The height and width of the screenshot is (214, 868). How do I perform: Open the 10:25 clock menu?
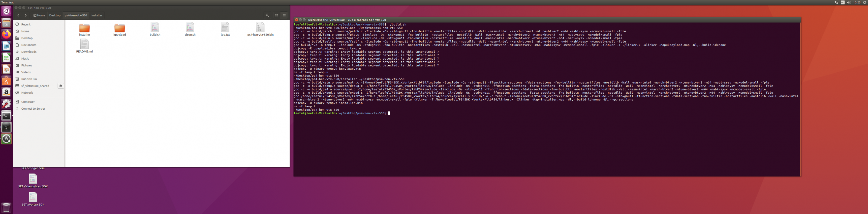point(857,2)
